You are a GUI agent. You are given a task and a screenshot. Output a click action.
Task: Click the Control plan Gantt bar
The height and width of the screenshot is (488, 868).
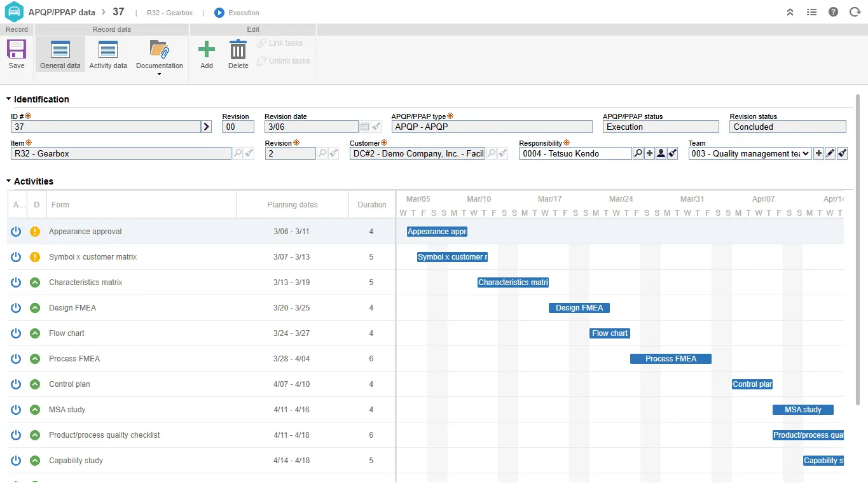coord(752,384)
